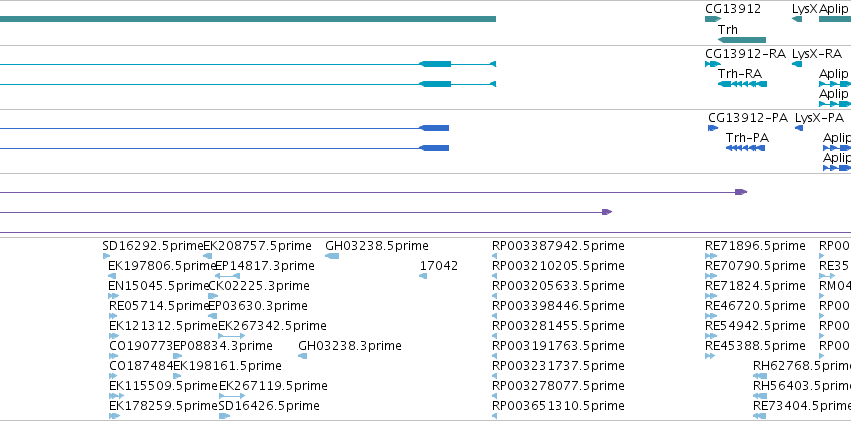Viewport: 851px width, 421px height.
Task: Click the LysX-PA label
Action: pos(820,118)
